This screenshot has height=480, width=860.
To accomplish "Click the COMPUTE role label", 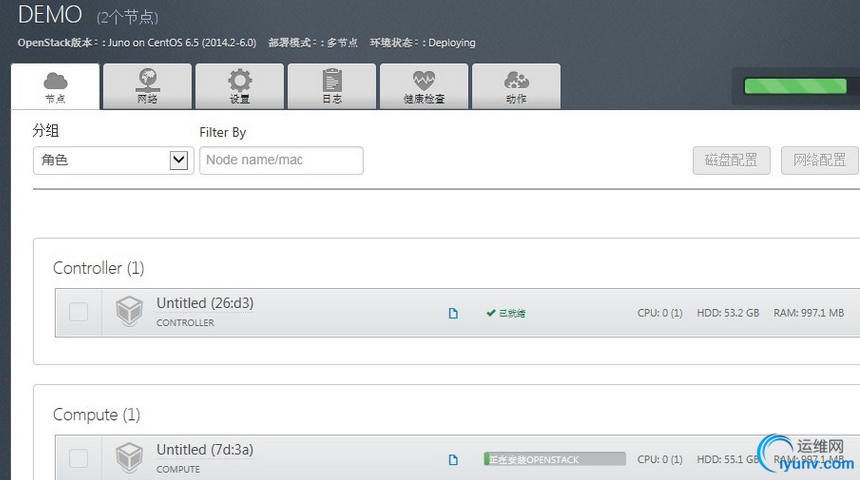I will pos(178,469).
